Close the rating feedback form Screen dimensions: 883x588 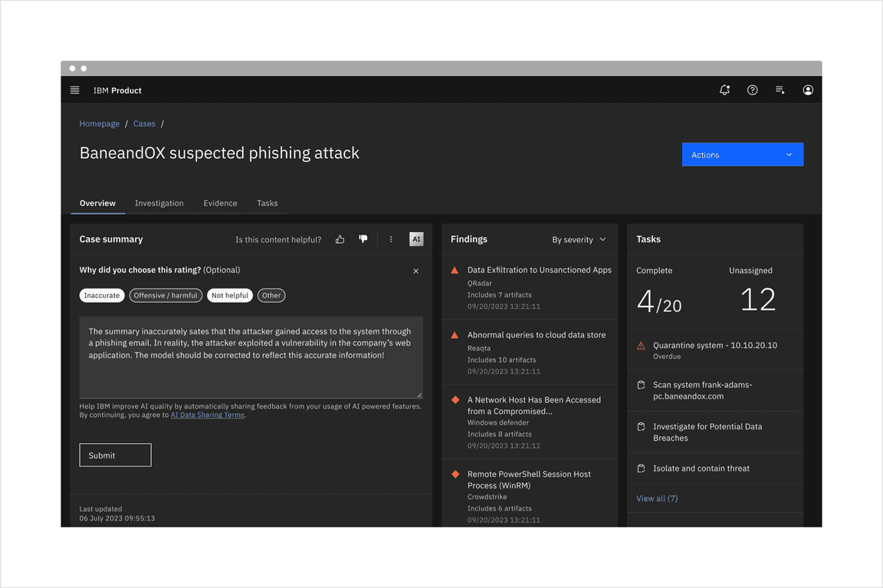point(416,271)
